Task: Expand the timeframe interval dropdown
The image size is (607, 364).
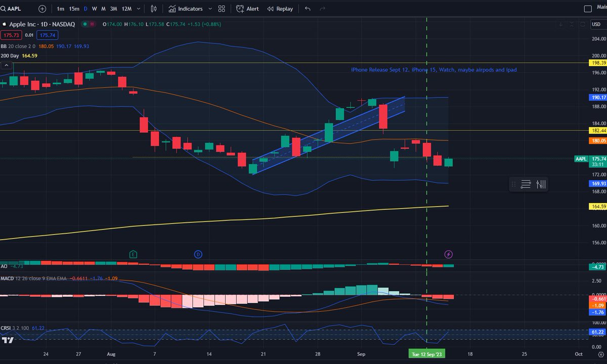Action: pyautogui.click(x=138, y=9)
